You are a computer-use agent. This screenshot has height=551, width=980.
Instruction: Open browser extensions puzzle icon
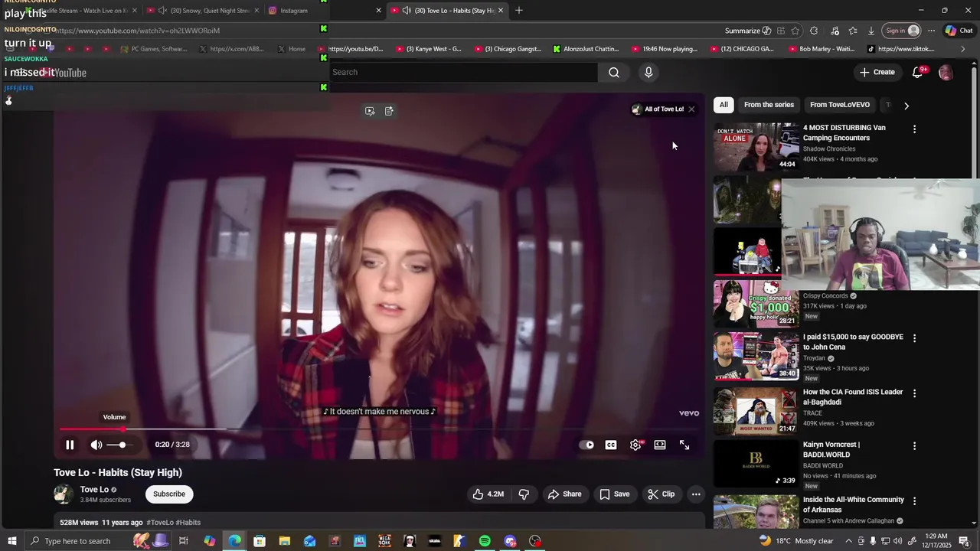[x=814, y=31]
